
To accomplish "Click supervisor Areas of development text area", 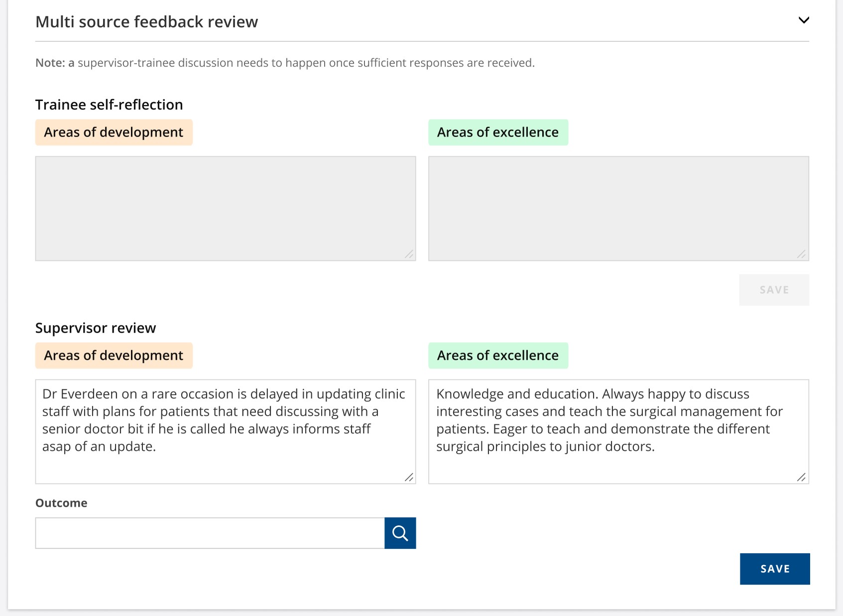I will tap(226, 431).
